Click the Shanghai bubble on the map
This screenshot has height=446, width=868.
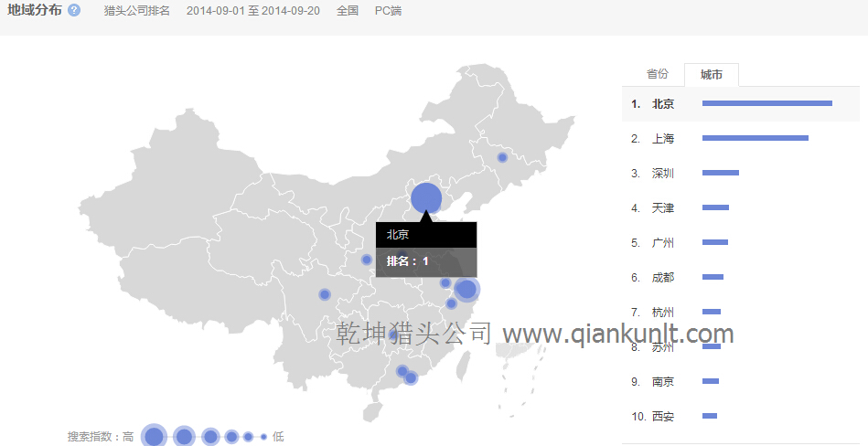click(466, 290)
